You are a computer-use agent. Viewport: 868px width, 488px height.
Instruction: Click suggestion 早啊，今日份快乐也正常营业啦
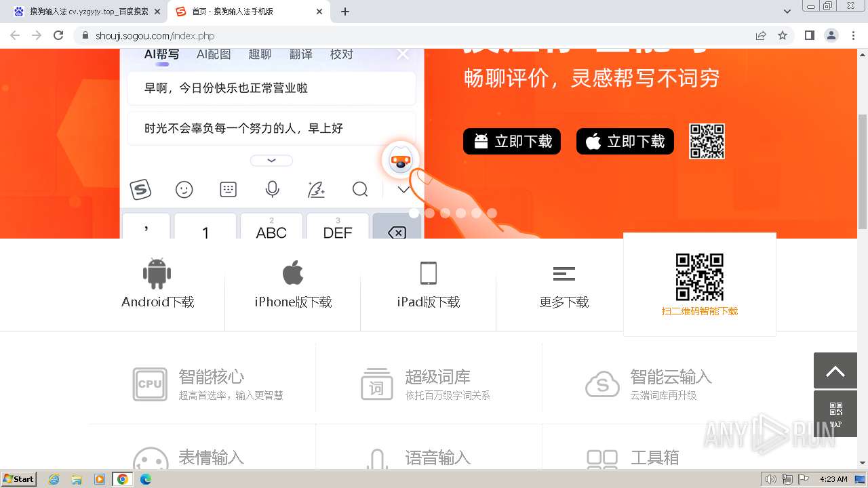(x=271, y=88)
